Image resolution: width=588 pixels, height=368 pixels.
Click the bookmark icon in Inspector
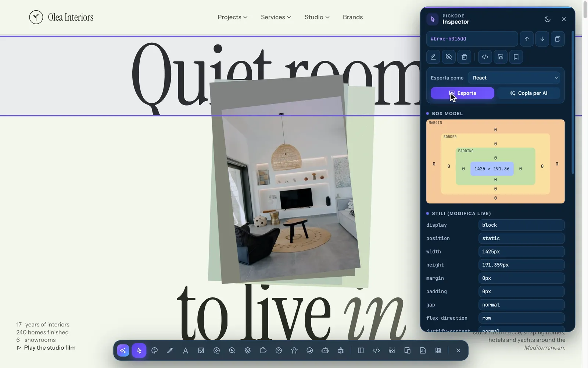[x=516, y=57]
